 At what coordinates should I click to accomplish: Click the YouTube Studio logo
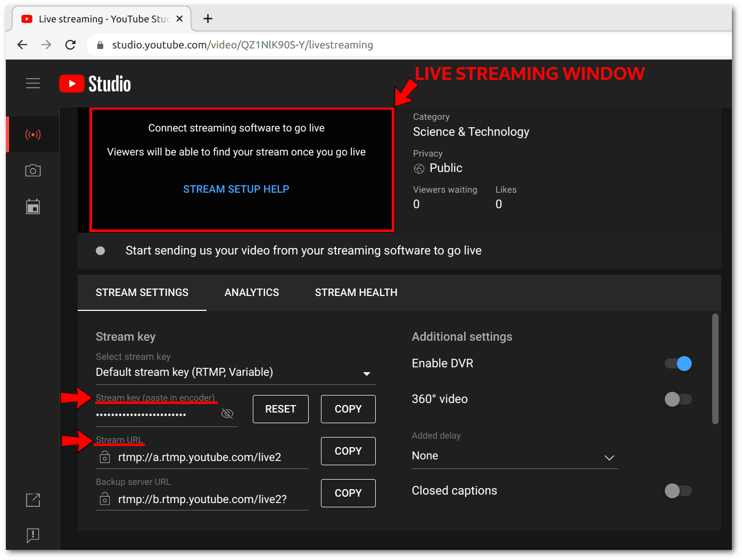pos(95,84)
